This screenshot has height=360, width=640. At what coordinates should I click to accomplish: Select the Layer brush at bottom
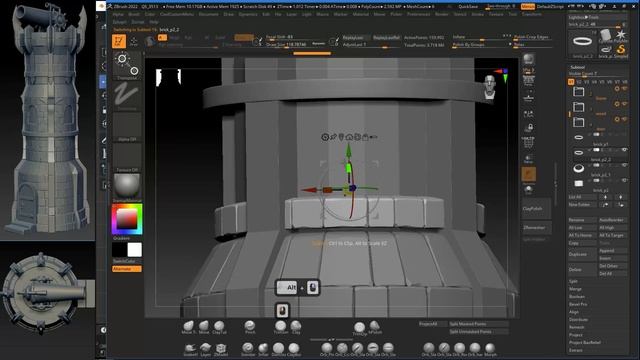[x=205, y=349]
